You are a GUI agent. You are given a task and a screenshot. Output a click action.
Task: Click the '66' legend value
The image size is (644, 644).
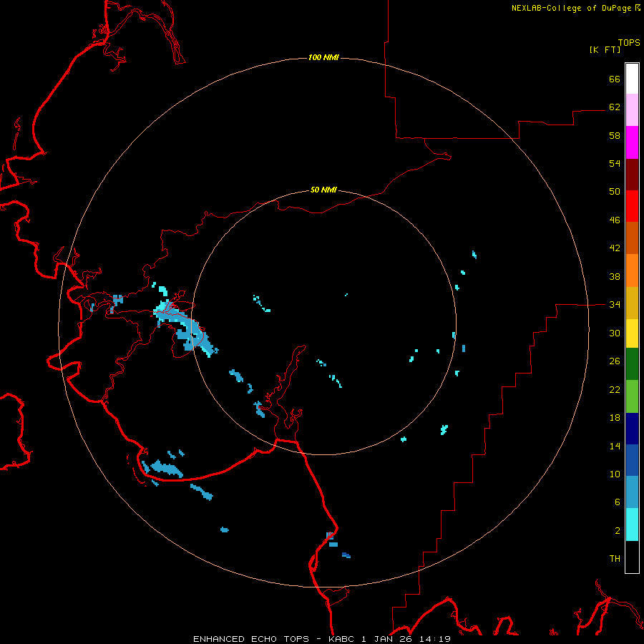[x=615, y=79]
